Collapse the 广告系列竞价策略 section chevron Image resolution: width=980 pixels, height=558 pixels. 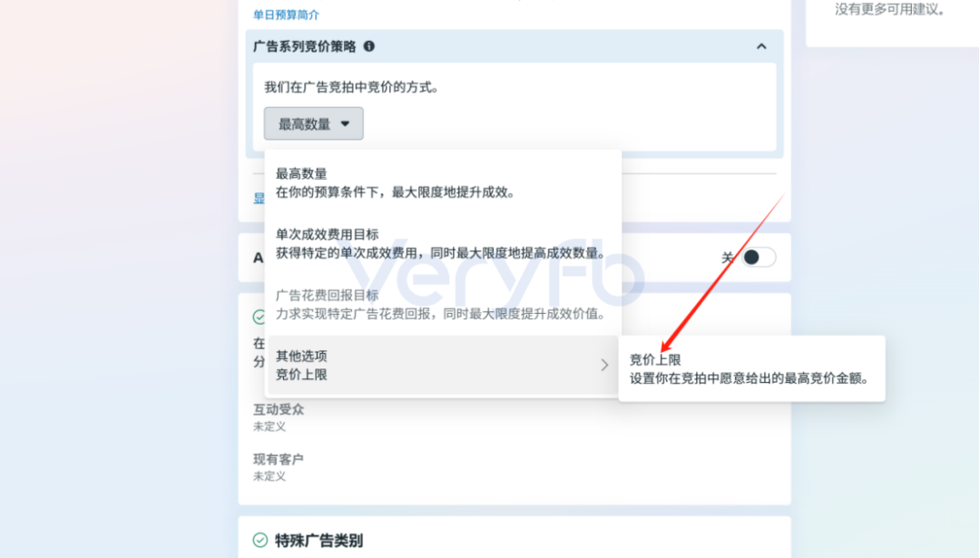761,46
